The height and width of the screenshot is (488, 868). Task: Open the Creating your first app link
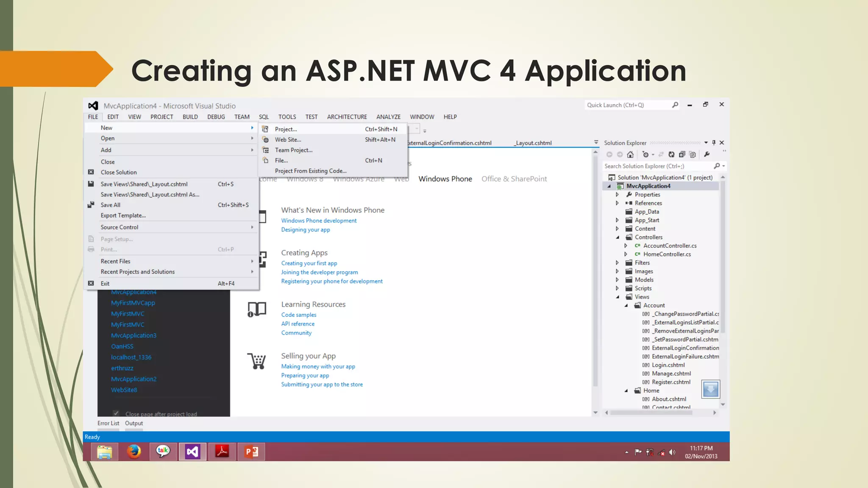[309, 263]
